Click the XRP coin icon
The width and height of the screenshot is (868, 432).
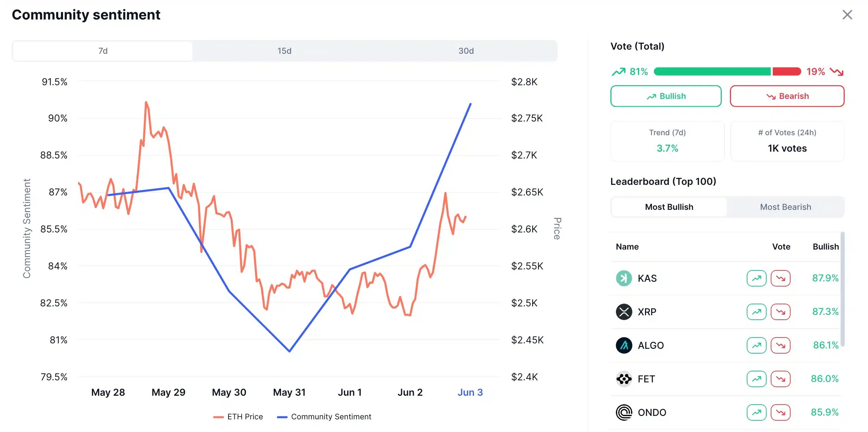[x=623, y=312]
